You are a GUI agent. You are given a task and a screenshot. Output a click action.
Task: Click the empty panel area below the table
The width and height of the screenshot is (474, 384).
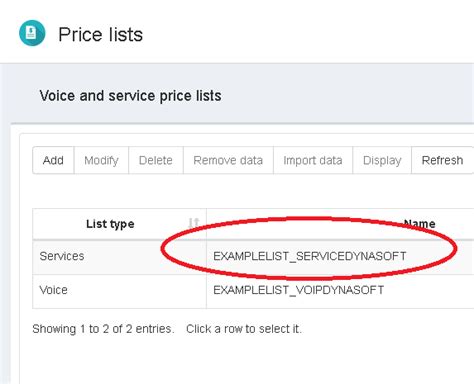247,362
